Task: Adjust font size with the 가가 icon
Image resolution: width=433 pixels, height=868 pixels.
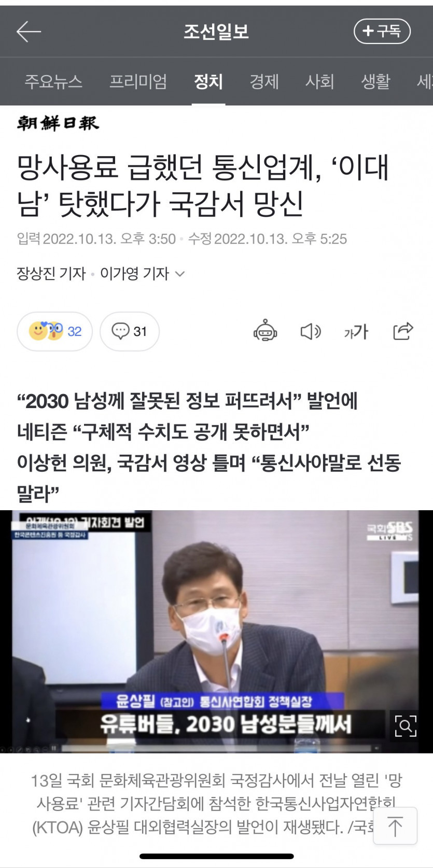Action: (x=356, y=331)
